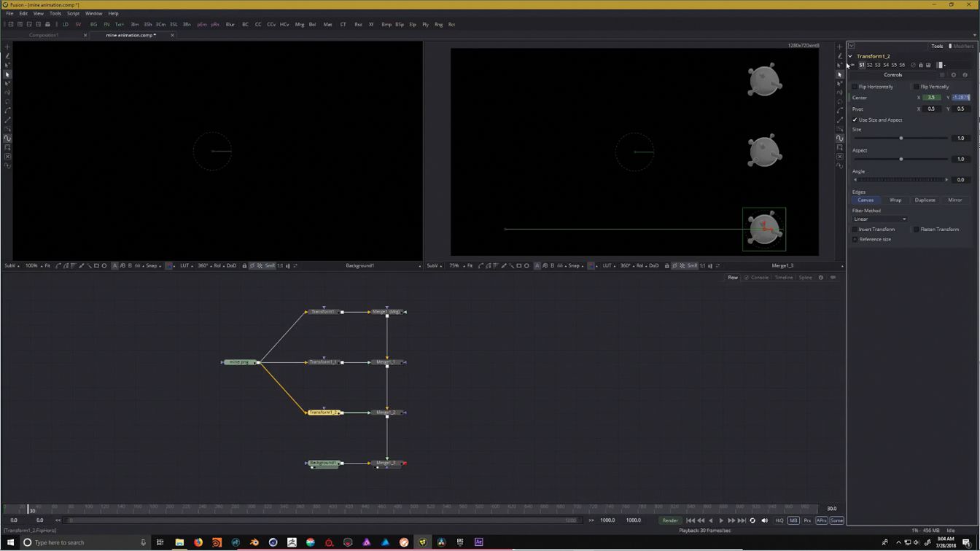980x551 pixels.
Task: Click the Render button
Action: pos(669,520)
